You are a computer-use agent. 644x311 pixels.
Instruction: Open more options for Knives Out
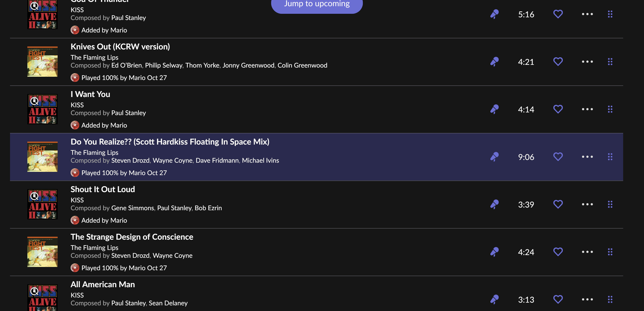pyautogui.click(x=587, y=62)
